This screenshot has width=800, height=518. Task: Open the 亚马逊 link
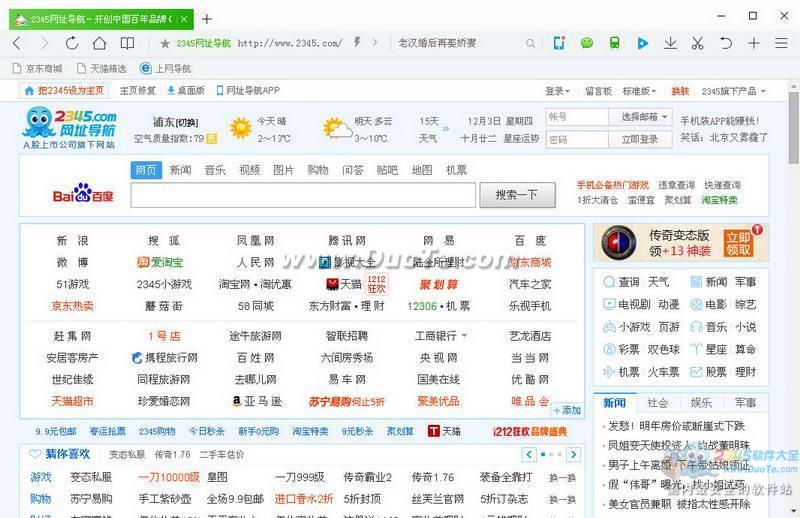click(x=257, y=402)
